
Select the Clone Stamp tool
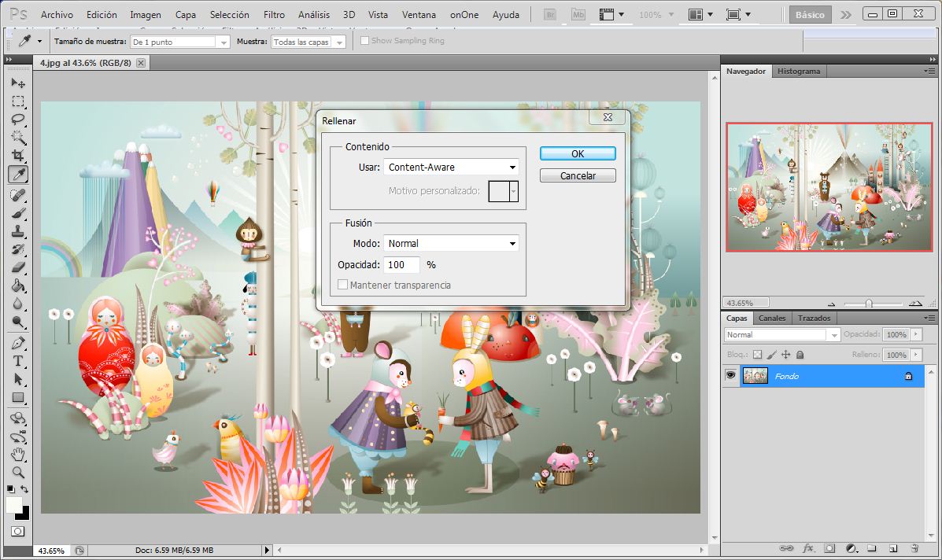point(18,231)
